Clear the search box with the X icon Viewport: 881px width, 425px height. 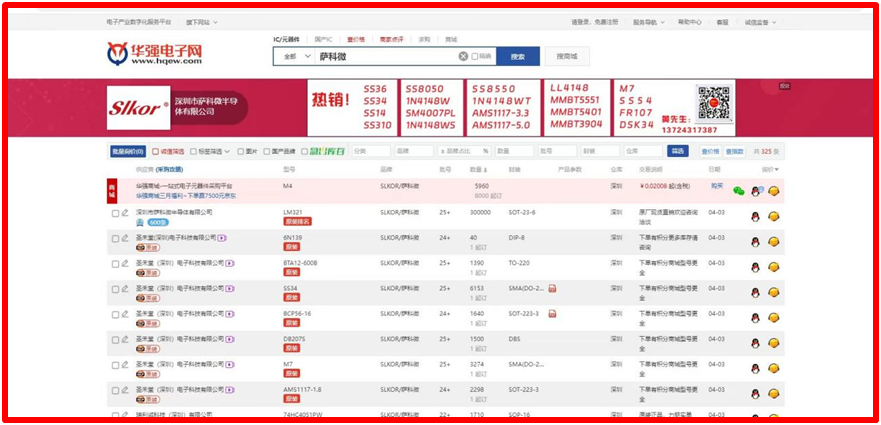[463, 57]
